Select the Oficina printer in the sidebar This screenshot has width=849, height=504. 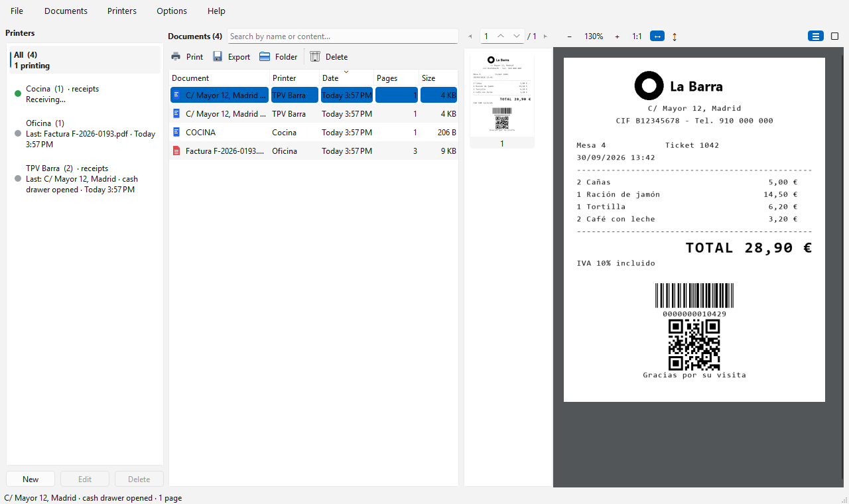point(85,134)
